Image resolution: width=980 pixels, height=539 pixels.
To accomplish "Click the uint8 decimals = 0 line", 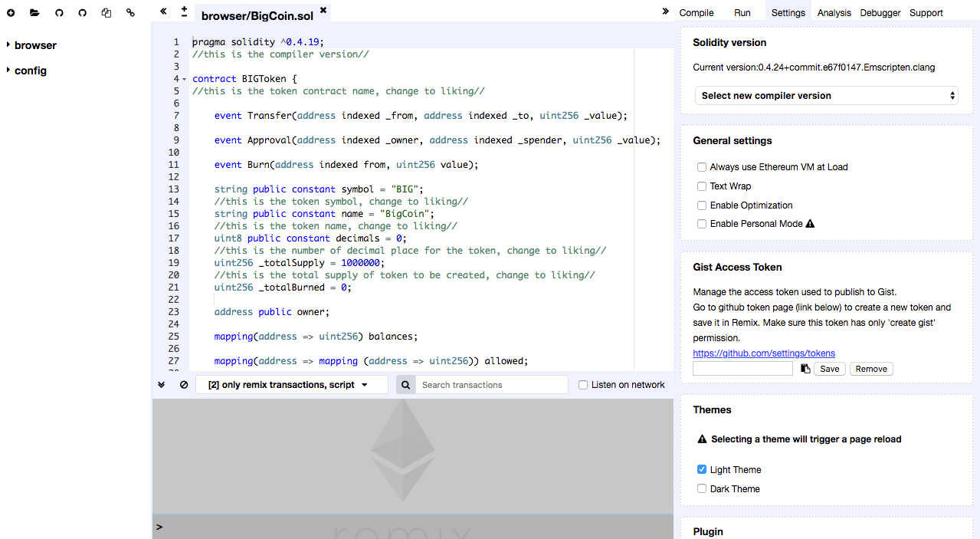I will [310, 238].
